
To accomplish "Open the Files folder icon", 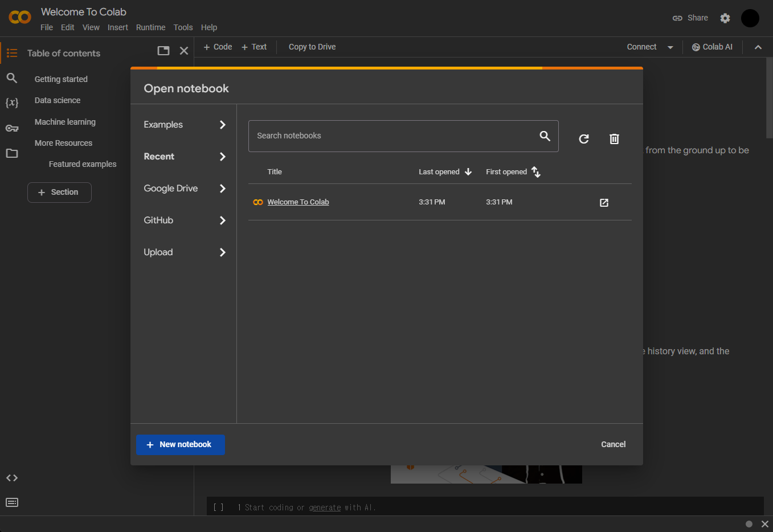I will click(12, 153).
